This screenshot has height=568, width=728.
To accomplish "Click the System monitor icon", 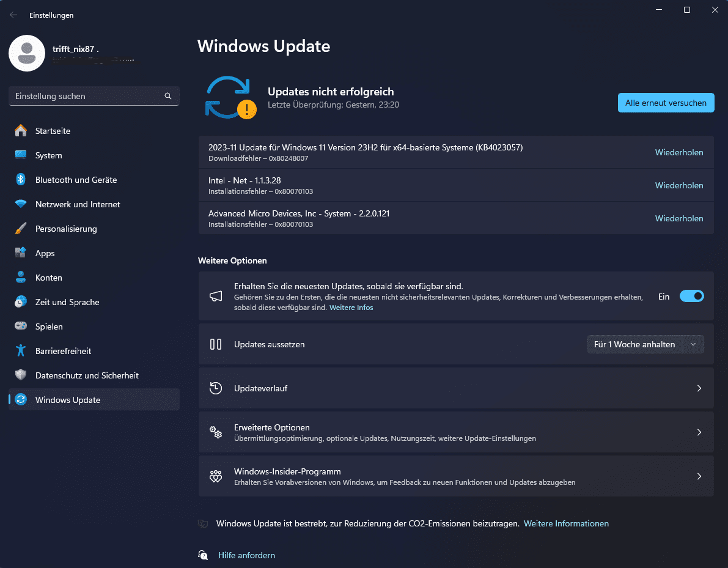I will point(21,155).
